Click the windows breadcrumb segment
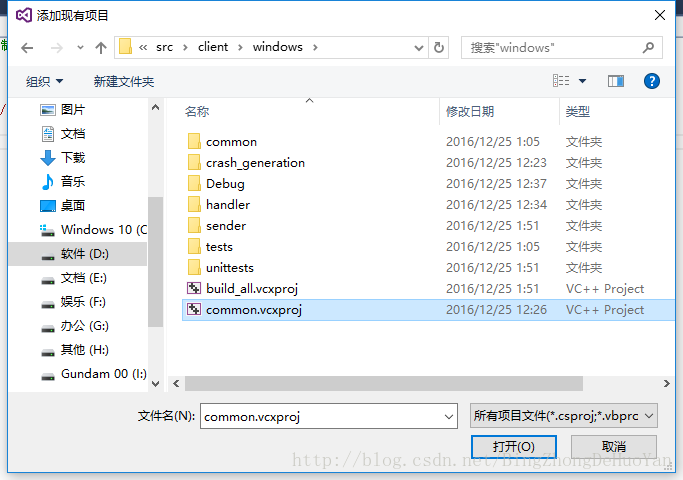The image size is (683, 480). click(x=277, y=47)
